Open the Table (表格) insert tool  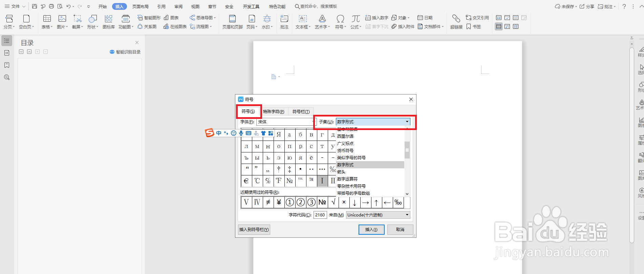[47, 22]
